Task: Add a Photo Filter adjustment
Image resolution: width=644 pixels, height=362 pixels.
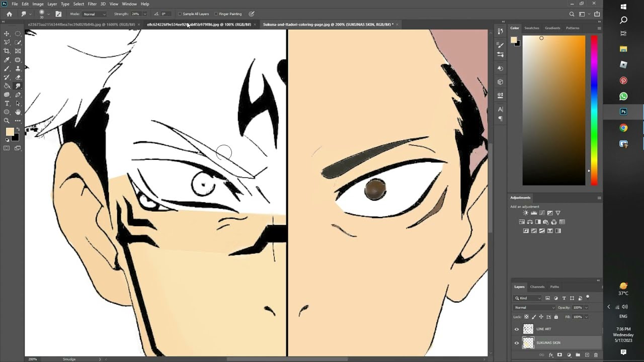Action: pyautogui.click(x=546, y=222)
